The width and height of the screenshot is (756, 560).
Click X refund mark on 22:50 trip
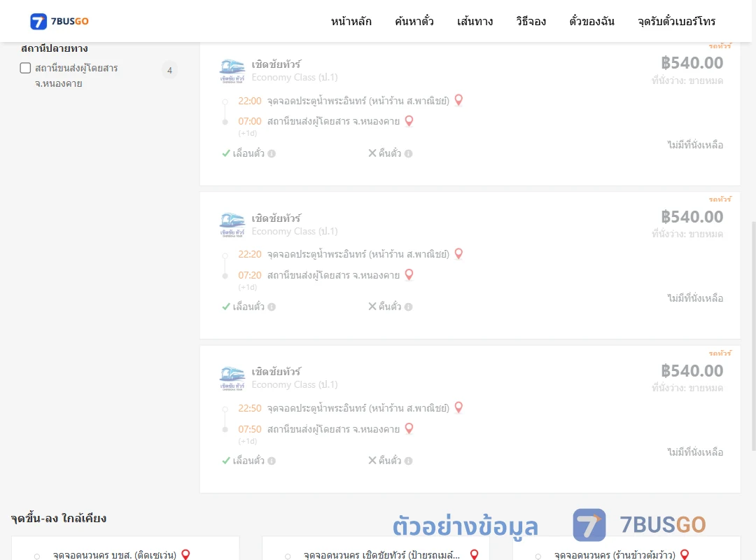tap(372, 460)
